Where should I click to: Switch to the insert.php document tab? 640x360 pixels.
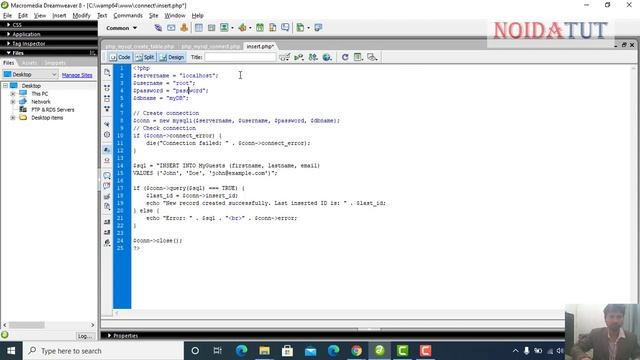coord(260,46)
